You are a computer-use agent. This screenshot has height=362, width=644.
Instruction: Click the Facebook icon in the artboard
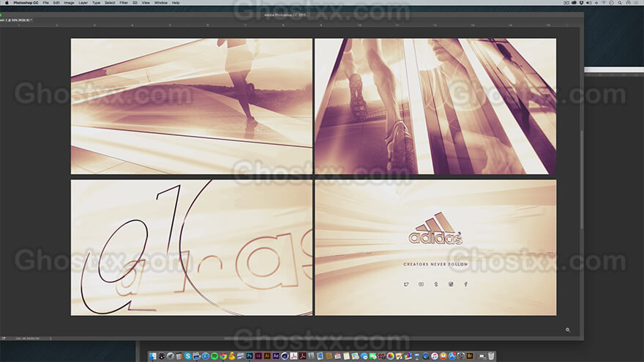click(x=465, y=284)
